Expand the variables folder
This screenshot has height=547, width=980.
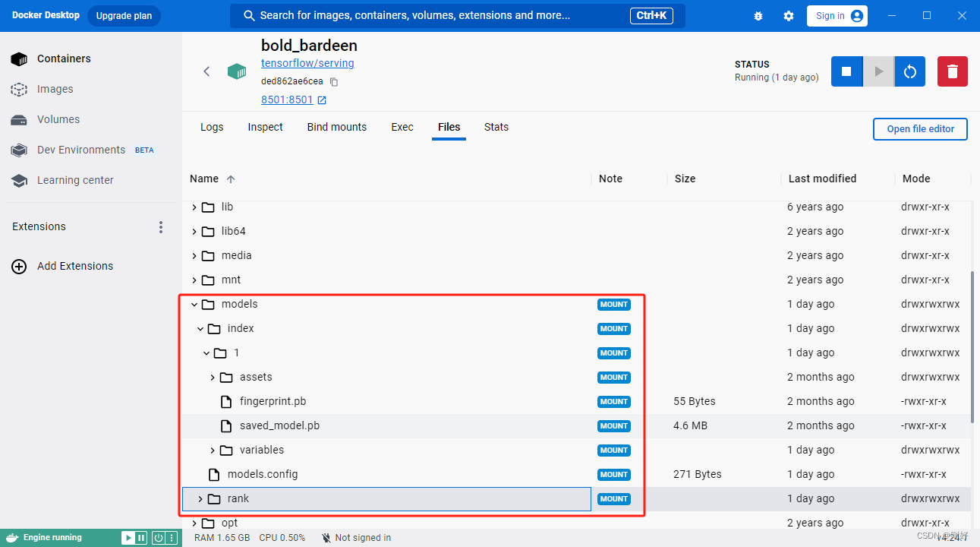click(x=213, y=451)
